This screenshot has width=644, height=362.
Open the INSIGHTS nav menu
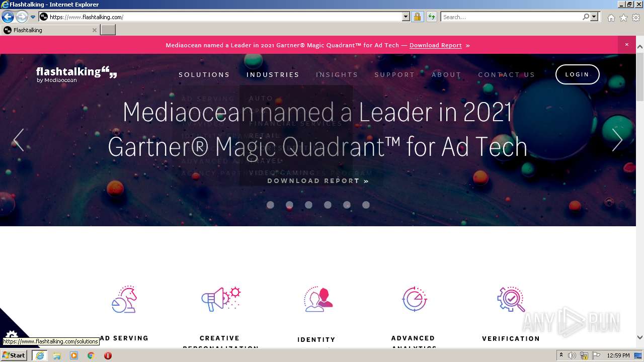coord(337,74)
